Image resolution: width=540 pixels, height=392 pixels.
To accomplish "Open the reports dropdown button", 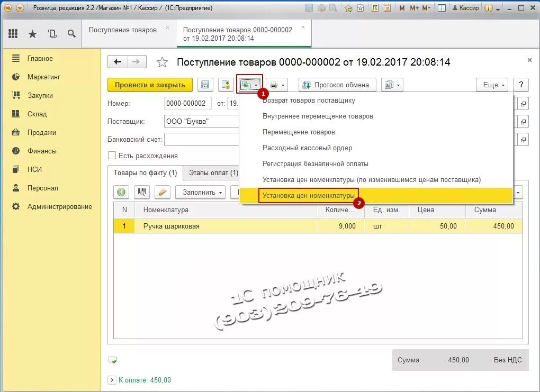I will click(x=392, y=85).
